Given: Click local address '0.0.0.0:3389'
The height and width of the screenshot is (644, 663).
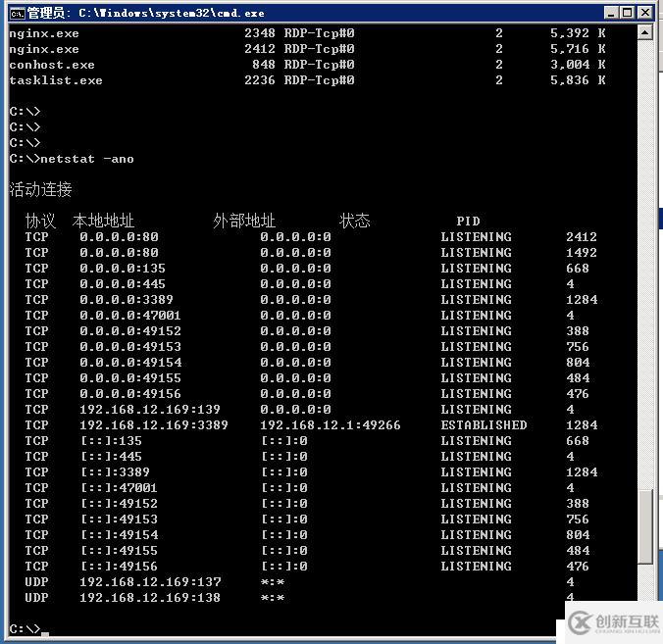Looking at the screenshot, I should coord(127,299).
